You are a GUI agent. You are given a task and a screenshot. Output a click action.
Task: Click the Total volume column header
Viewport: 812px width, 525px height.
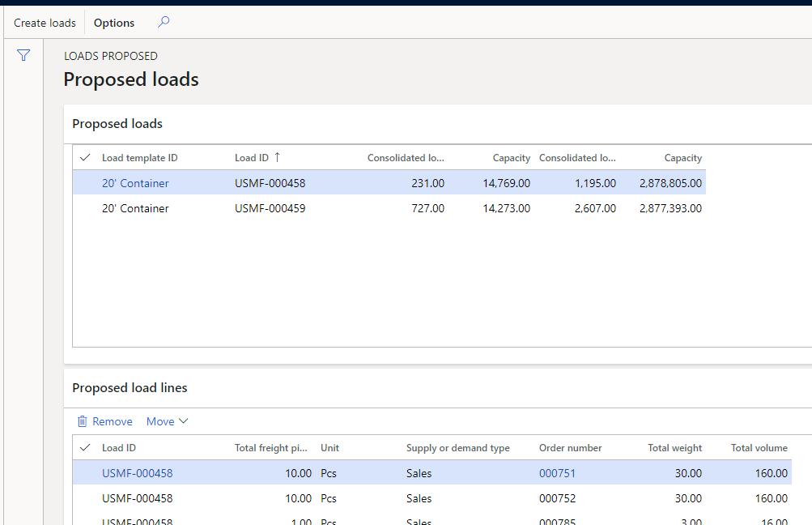pos(759,447)
